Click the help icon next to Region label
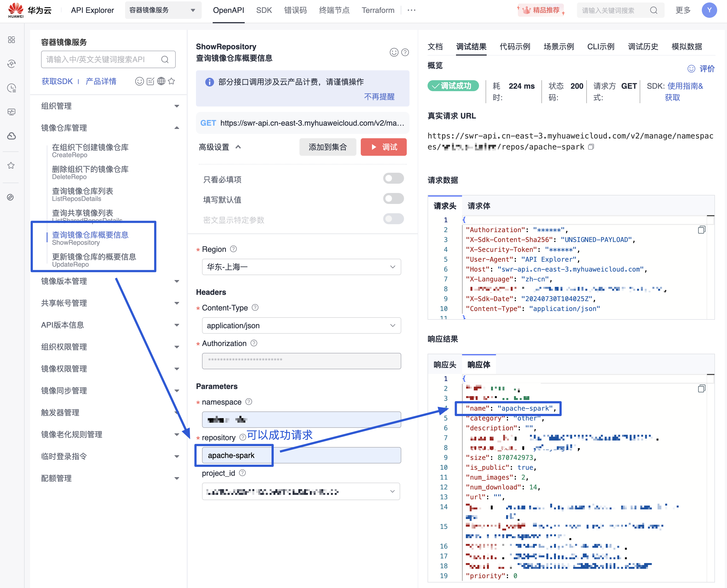 pos(233,249)
